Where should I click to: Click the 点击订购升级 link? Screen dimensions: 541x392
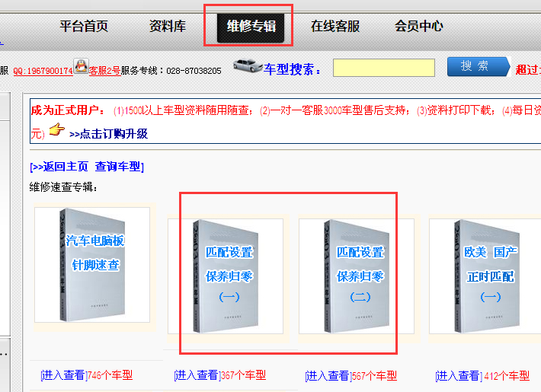108,134
